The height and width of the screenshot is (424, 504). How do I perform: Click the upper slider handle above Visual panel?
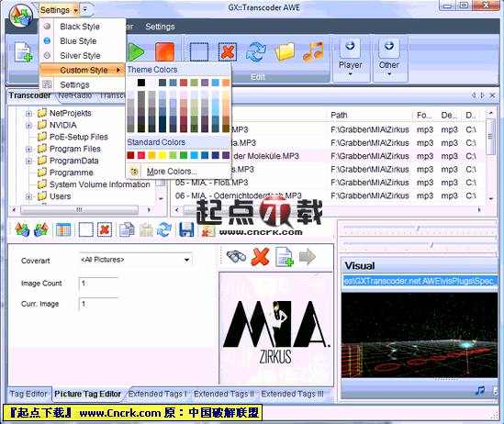tap(418, 228)
